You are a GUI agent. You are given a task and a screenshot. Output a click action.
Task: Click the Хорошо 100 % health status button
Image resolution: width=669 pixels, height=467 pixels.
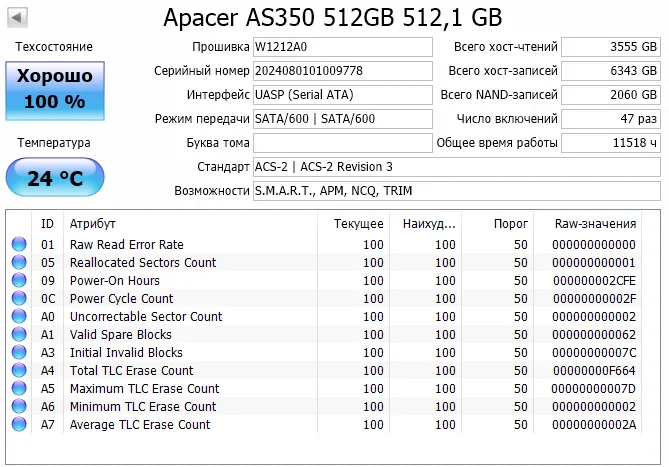tap(55, 90)
